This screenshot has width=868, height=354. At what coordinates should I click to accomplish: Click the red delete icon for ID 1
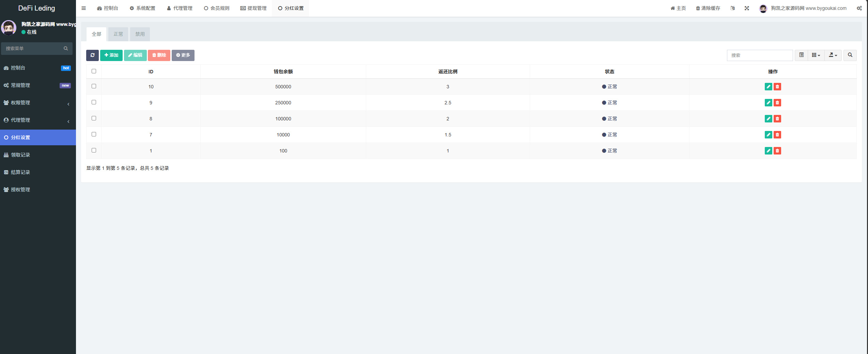777,151
